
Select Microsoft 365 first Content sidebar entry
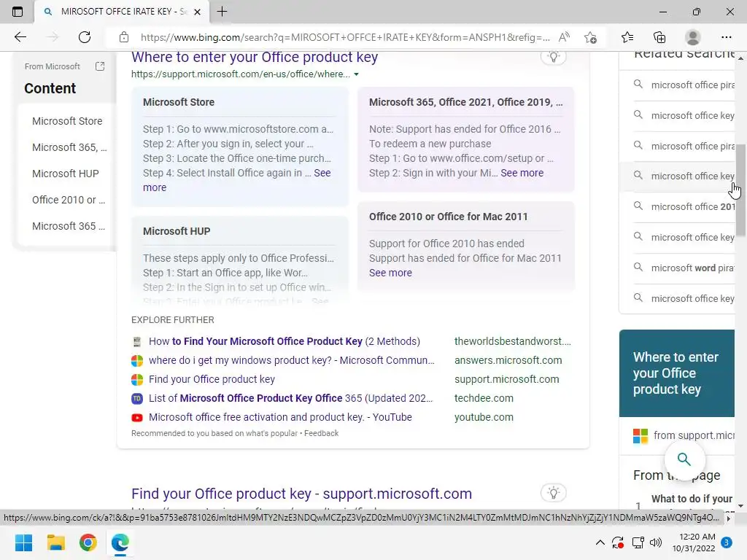coord(69,147)
